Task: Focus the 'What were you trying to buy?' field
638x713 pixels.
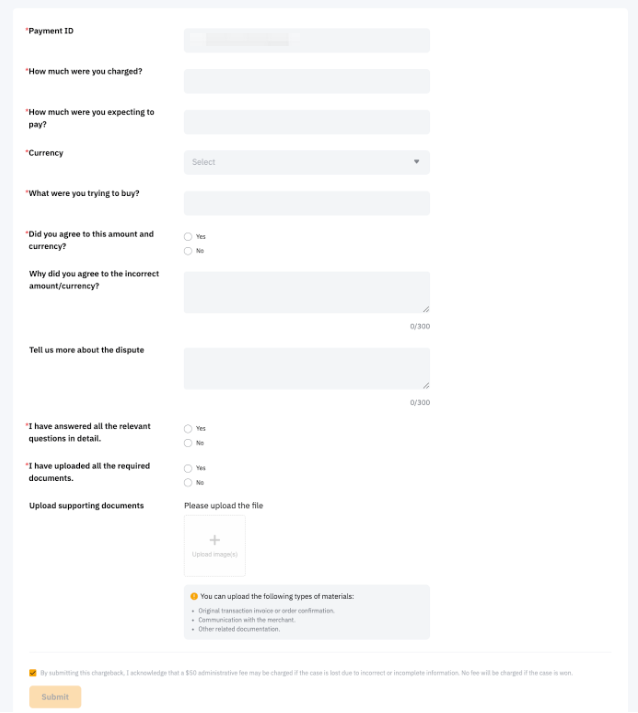Action: 306,203
